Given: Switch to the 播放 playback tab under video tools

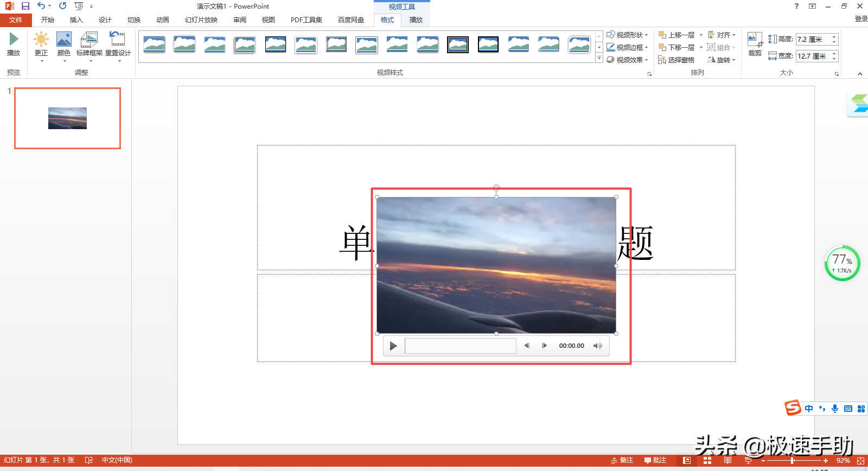Looking at the screenshot, I should coord(416,20).
